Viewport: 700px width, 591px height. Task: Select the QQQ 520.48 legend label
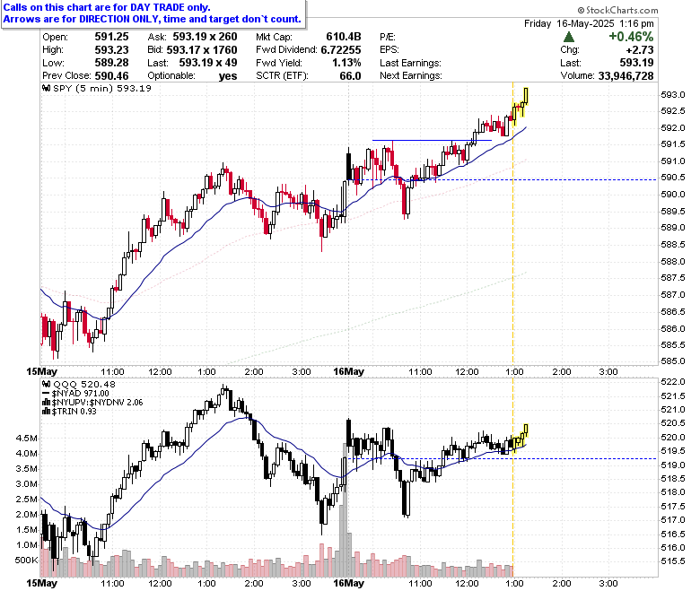click(84, 384)
